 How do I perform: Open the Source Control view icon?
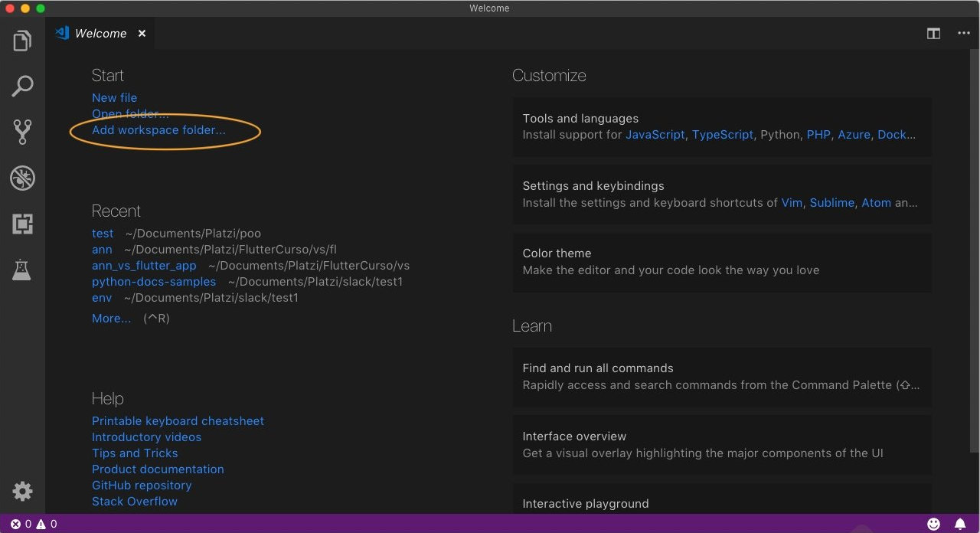[x=22, y=132]
